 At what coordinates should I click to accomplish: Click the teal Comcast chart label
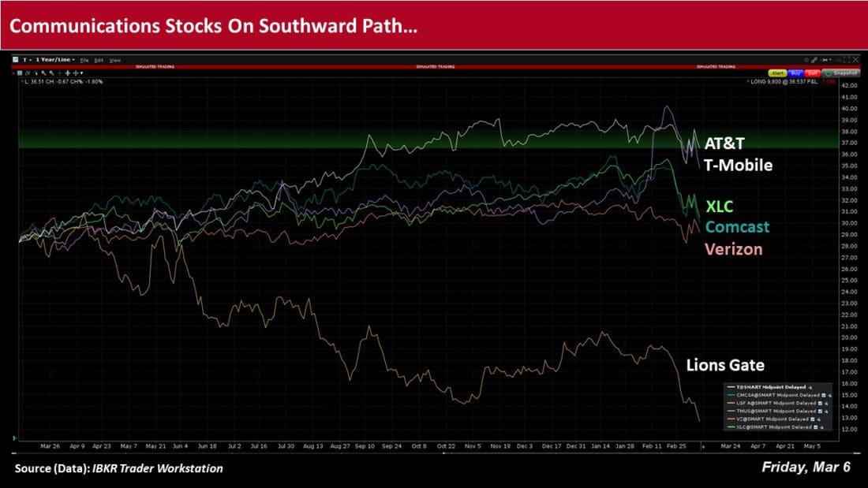pos(737,227)
